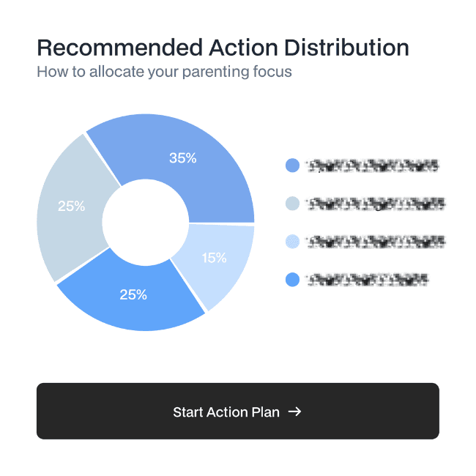Viewport: 476px width, 476px height.
Task: Click the 15% percentage label
Action: click(x=214, y=258)
